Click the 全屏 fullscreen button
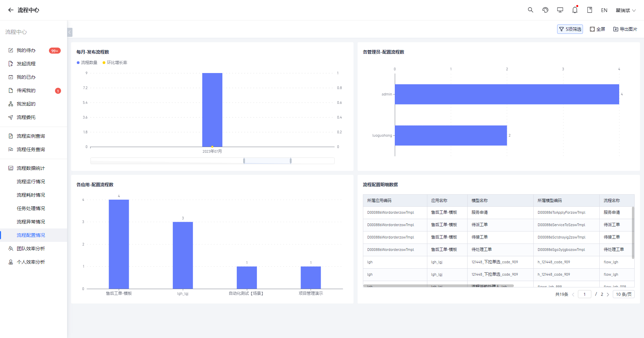644x338 pixels. [597, 29]
